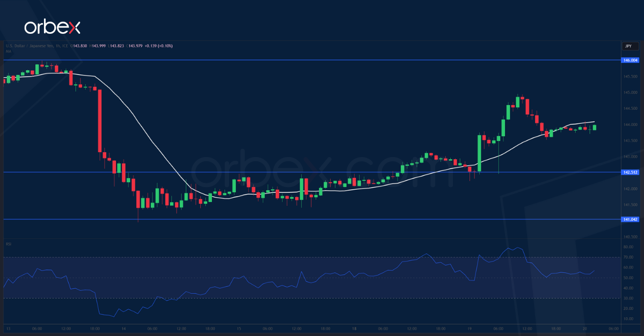Select the horizontal resistance line at 146.004
Screen dimensions: 644x336
point(322,61)
